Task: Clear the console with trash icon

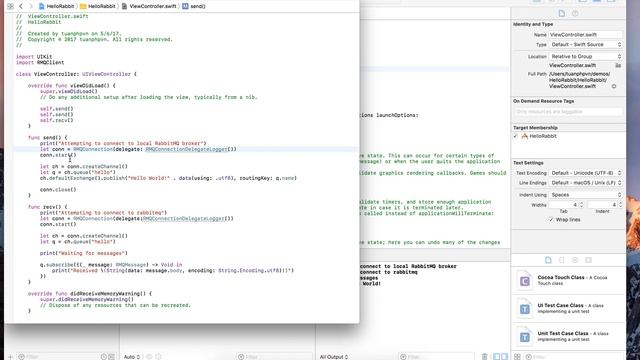Action: pyautogui.click(x=484, y=357)
